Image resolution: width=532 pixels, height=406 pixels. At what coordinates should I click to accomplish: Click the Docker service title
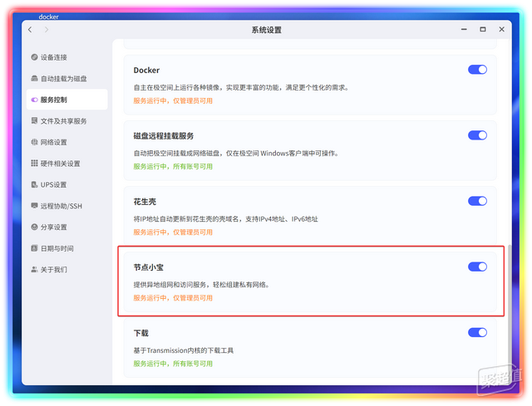tap(146, 70)
